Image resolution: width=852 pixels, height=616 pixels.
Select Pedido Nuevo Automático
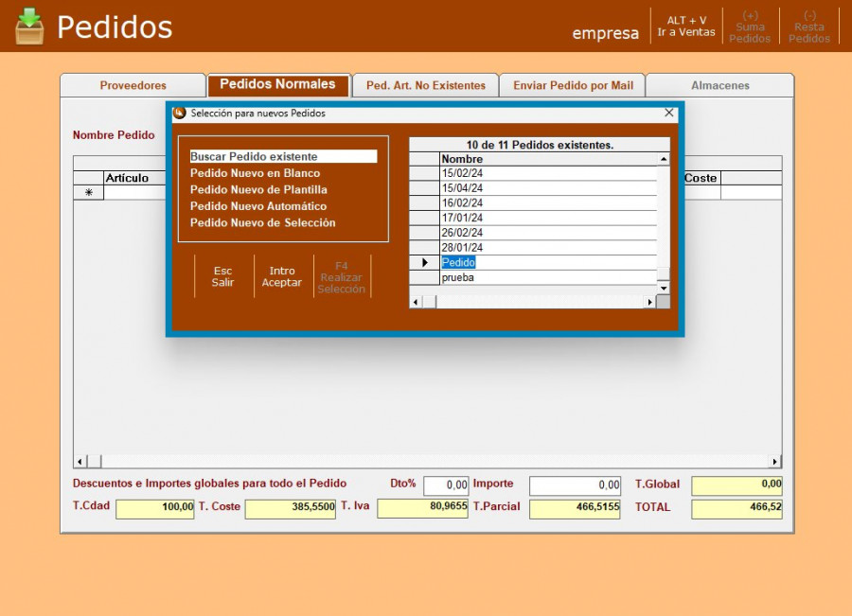(258, 206)
